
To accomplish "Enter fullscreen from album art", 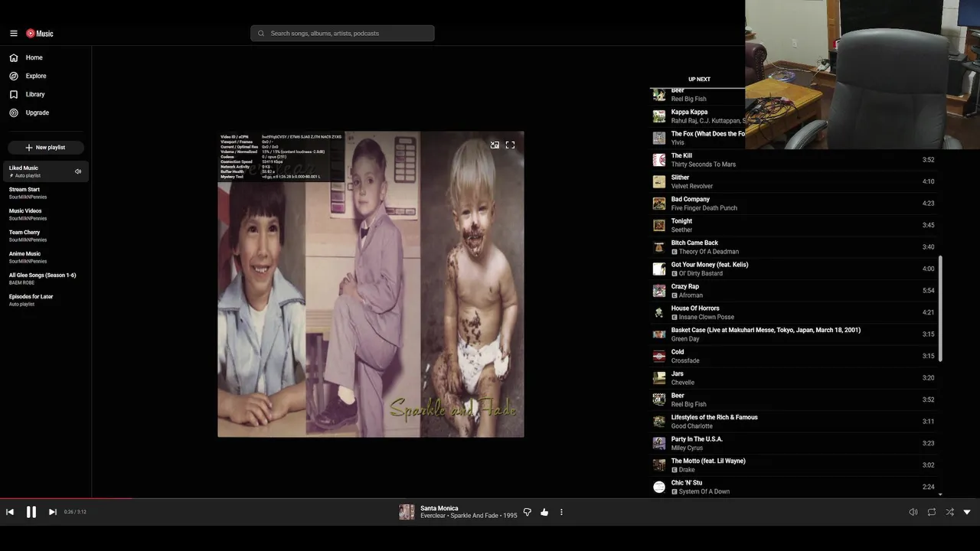I will pos(511,145).
